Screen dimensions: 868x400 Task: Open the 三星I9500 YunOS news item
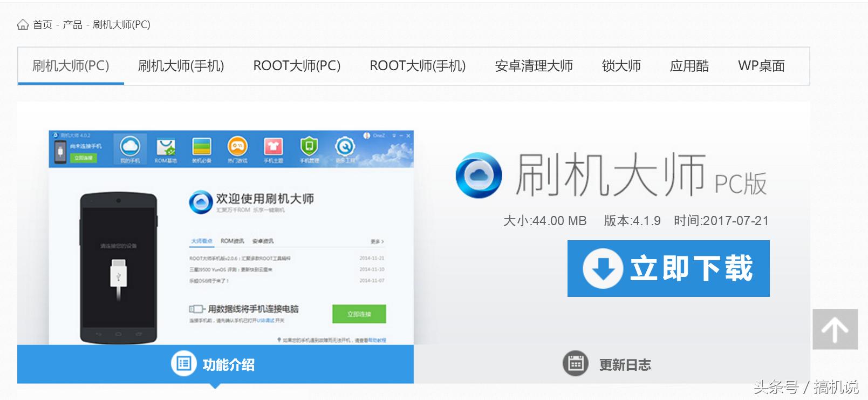231,269
